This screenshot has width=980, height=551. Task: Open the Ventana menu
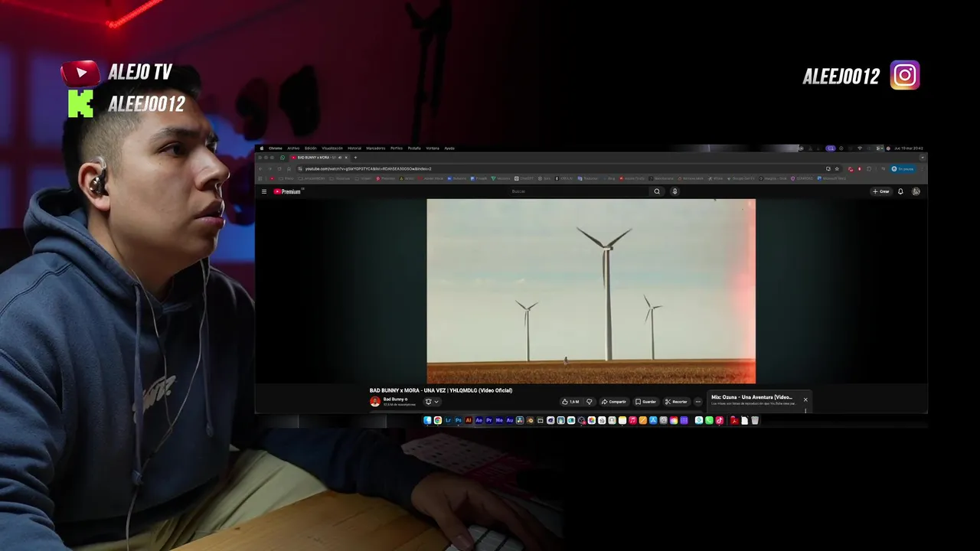click(x=433, y=148)
